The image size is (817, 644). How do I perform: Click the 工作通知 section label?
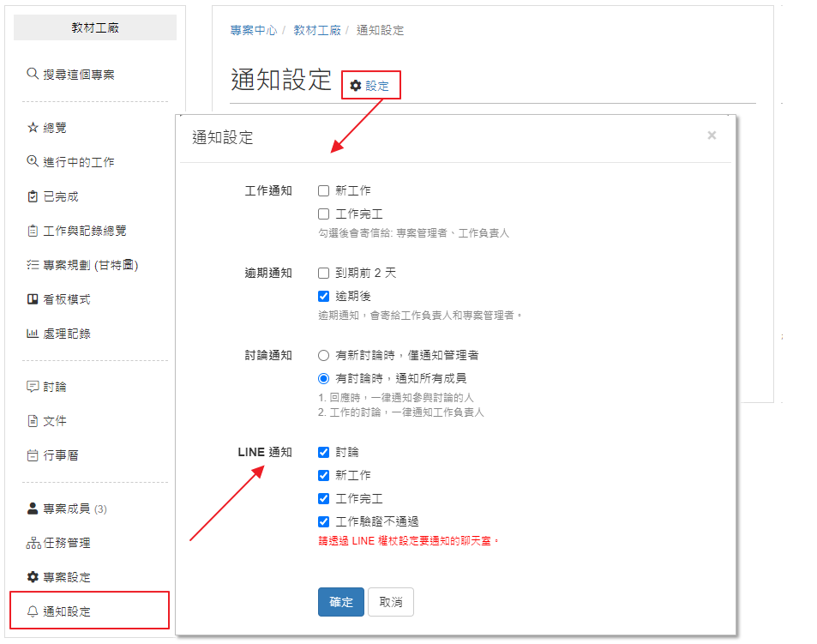[268, 190]
